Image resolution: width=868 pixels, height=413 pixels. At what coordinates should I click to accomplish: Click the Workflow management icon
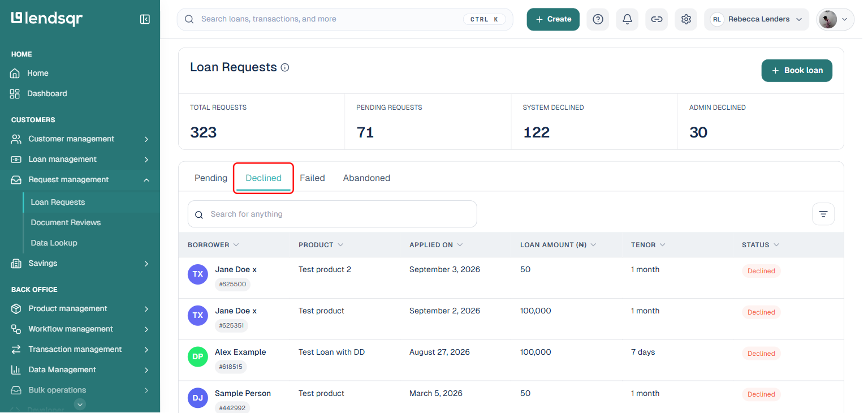[x=16, y=329]
